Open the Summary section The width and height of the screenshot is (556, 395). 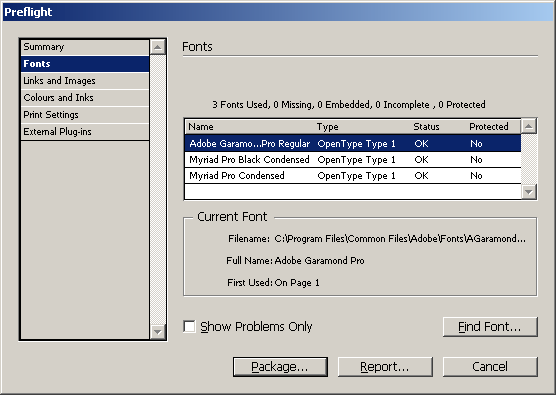[x=85, y=47]
